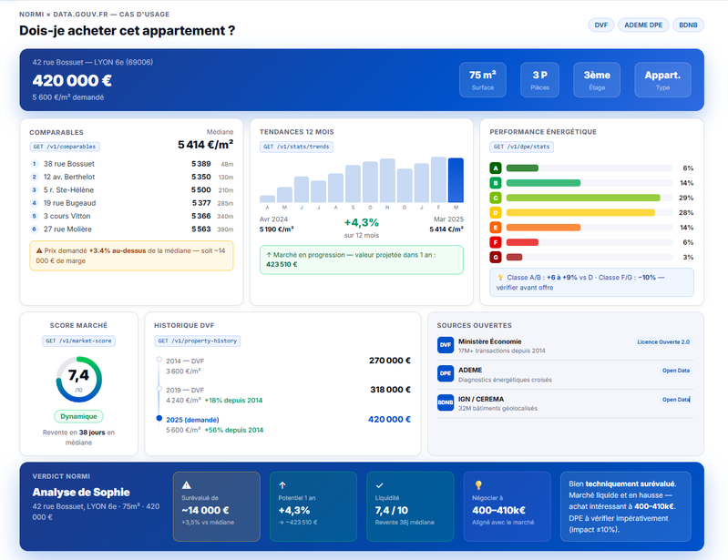The width and height of the screenshot is (728, 560).
Task: Click the GET /v1/comparables endpoint badge
Action: [65, 147]
